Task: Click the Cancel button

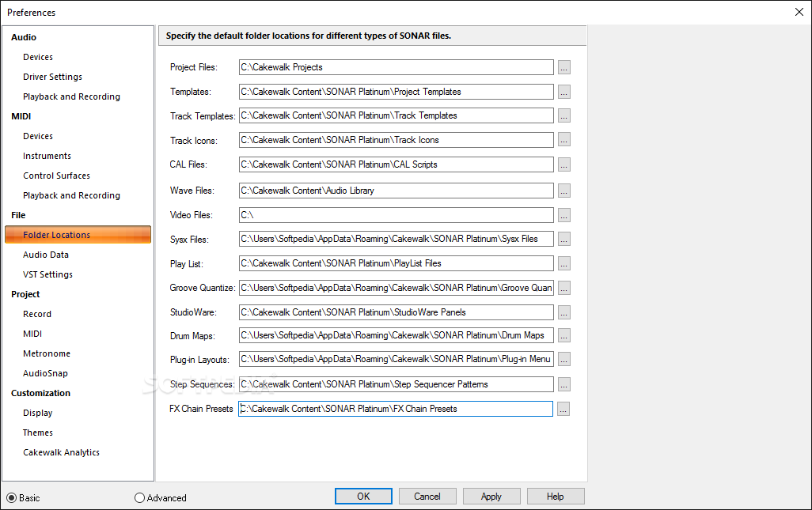Action: [427, 496]
